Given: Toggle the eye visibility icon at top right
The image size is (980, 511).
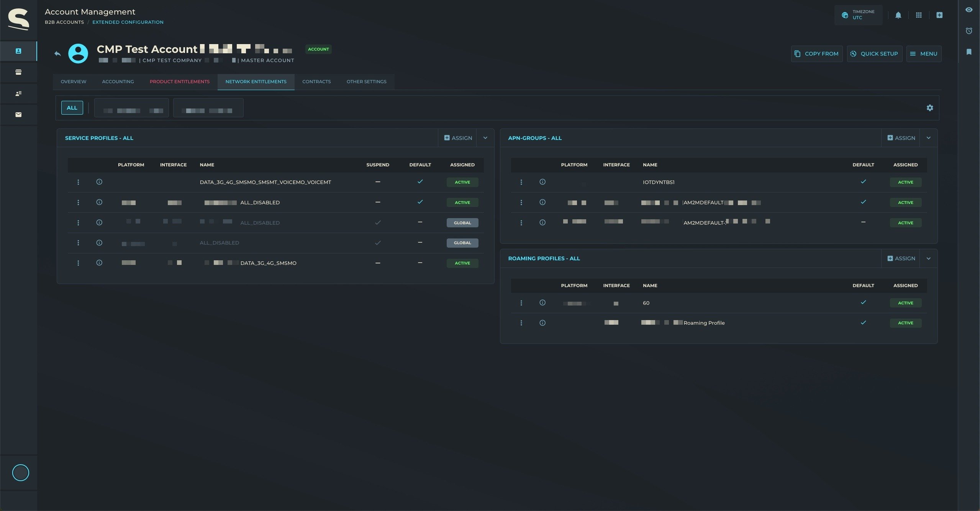Looking at the screenshot, I should click(x=969, y=10).
